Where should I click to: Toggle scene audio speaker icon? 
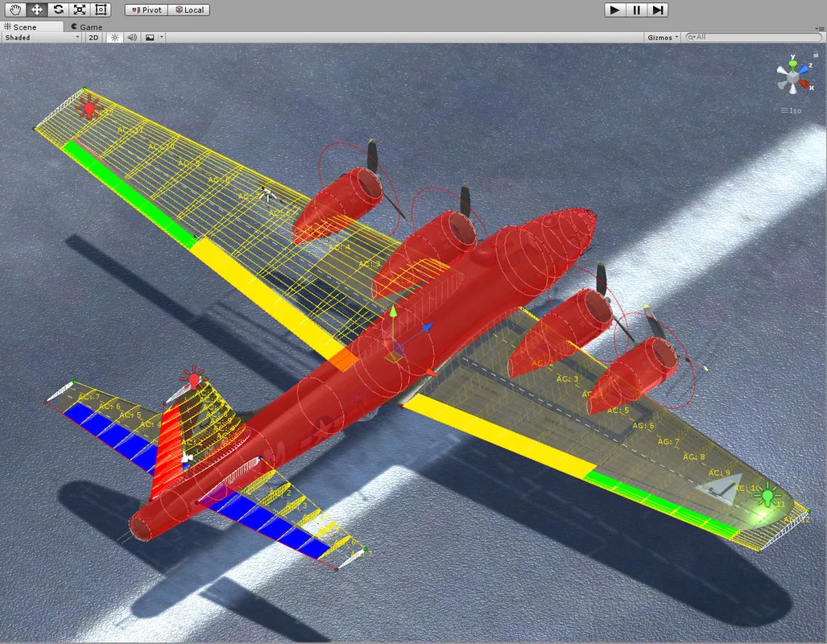131,37
